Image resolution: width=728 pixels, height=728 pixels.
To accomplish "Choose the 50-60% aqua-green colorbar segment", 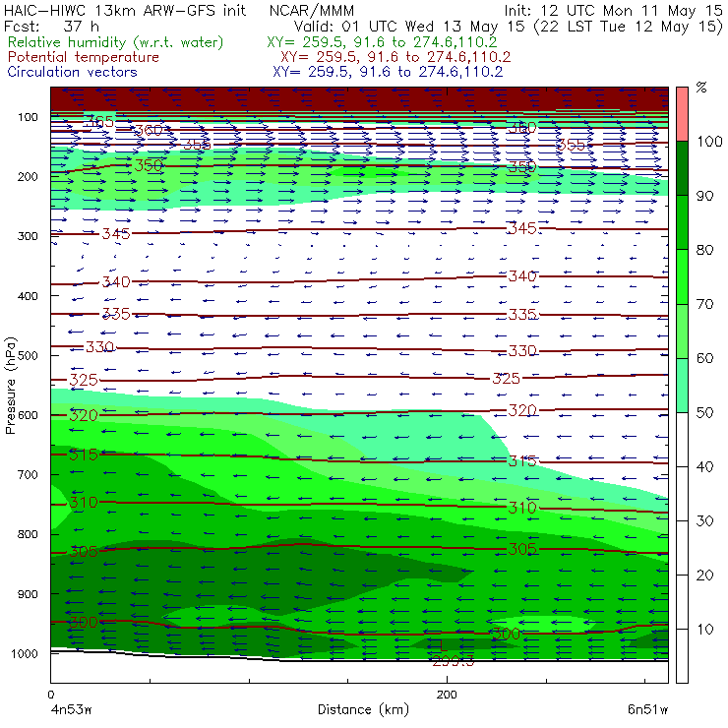I will (x=682, y=386).
